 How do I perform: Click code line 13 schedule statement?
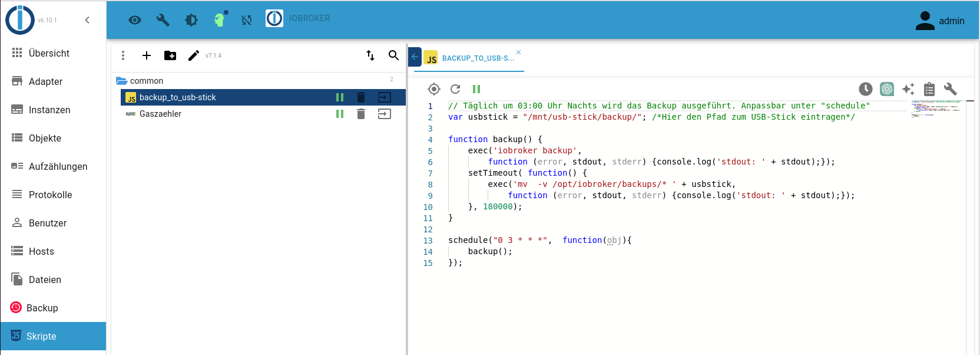coord(539,240)
